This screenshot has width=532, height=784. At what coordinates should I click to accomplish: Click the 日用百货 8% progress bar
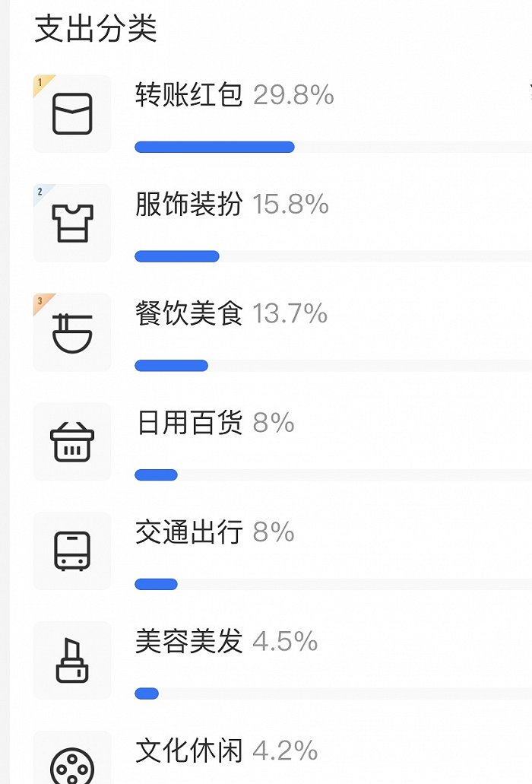tap(156, 475)
